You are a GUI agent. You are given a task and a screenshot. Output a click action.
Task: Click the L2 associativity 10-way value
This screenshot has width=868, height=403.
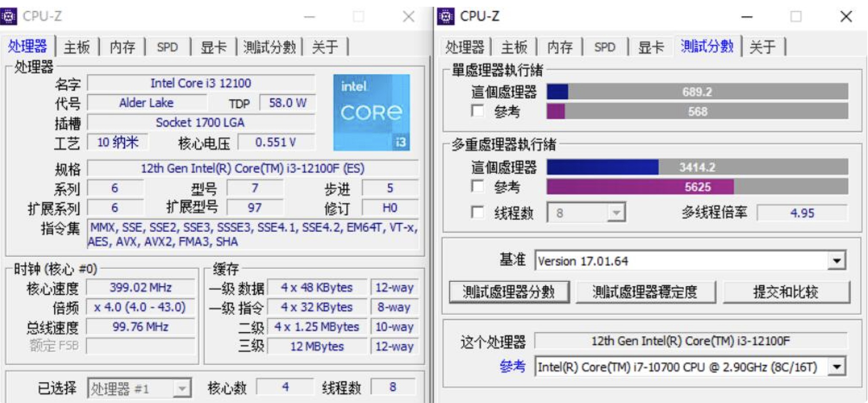[394, 327]
